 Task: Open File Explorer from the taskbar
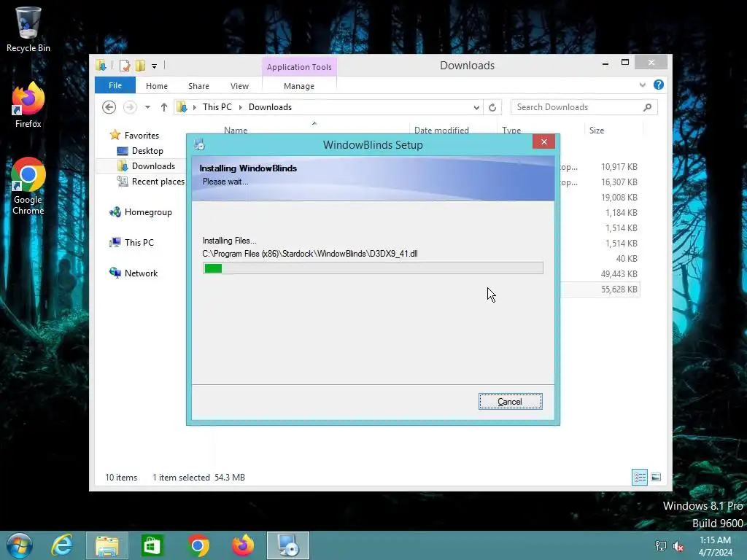pos(107,545)
